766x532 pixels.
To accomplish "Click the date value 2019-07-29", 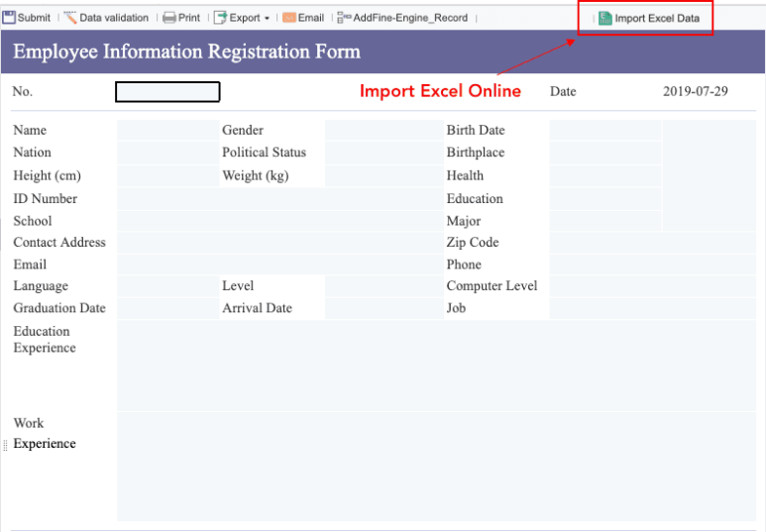I will click(696, 91).
